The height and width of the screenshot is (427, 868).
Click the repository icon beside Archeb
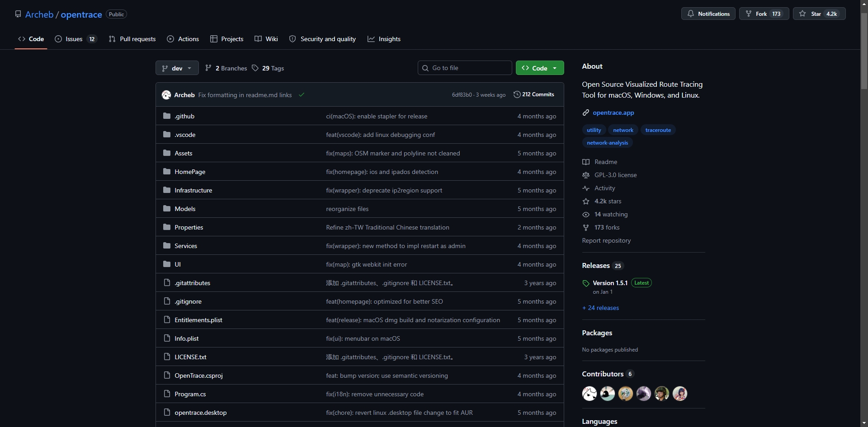pyautogui.click(x=18, y=14)
